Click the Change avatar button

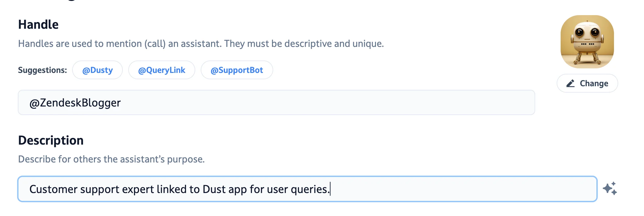point(587,83)
